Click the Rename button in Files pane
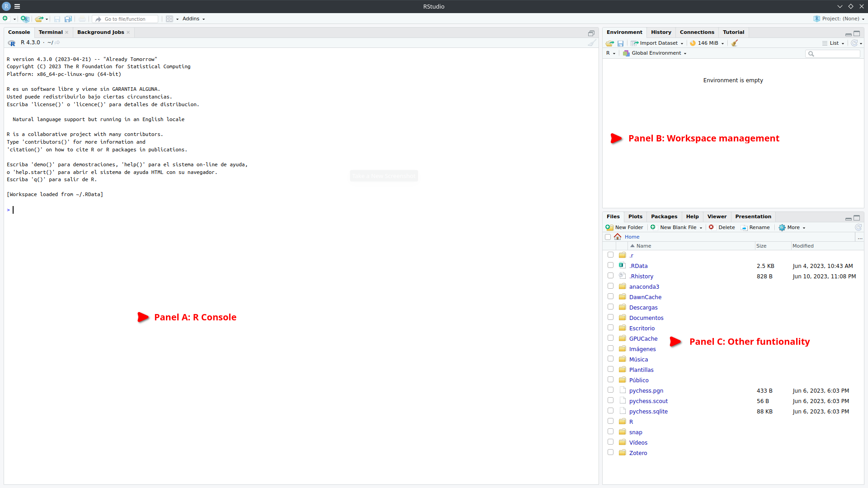This screenshot has height=488, width=868. tap(755, 228)
